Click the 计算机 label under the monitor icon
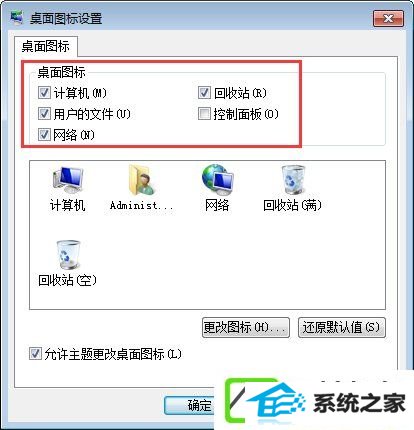The height and width of the screenshot is (430, 414). pyautogui.click(x=68, y=205)
